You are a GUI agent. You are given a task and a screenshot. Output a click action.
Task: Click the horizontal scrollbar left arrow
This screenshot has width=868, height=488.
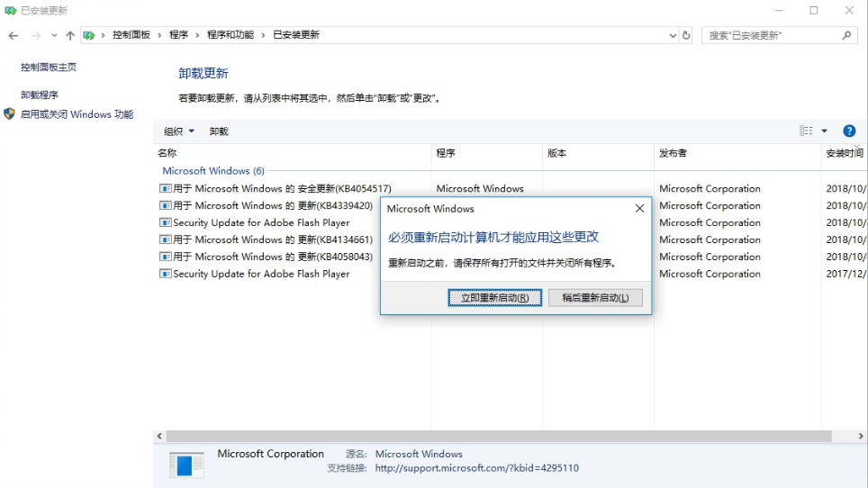tap(159, 436)
